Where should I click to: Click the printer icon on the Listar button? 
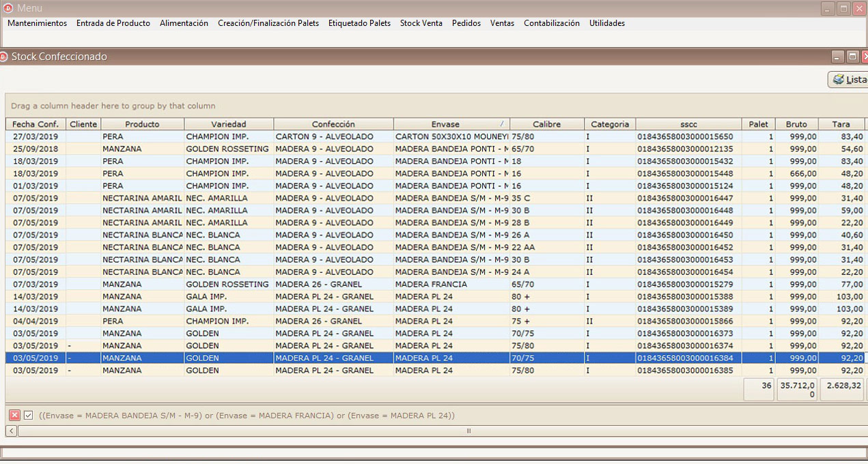838,80
